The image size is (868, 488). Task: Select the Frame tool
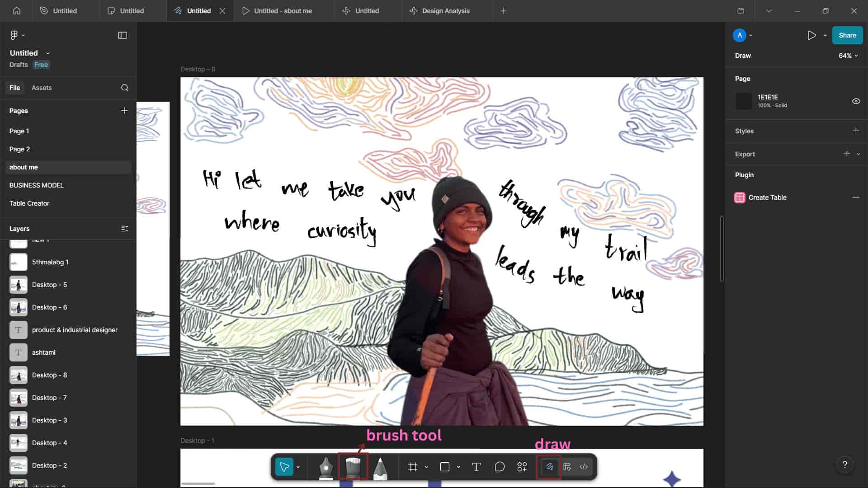point(412,467)
